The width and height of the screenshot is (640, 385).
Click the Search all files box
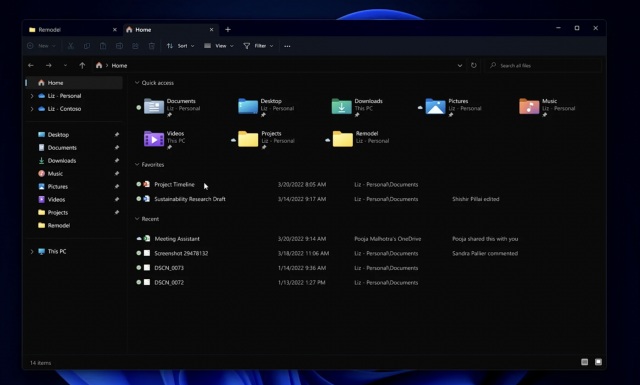(x=543, y=65)
